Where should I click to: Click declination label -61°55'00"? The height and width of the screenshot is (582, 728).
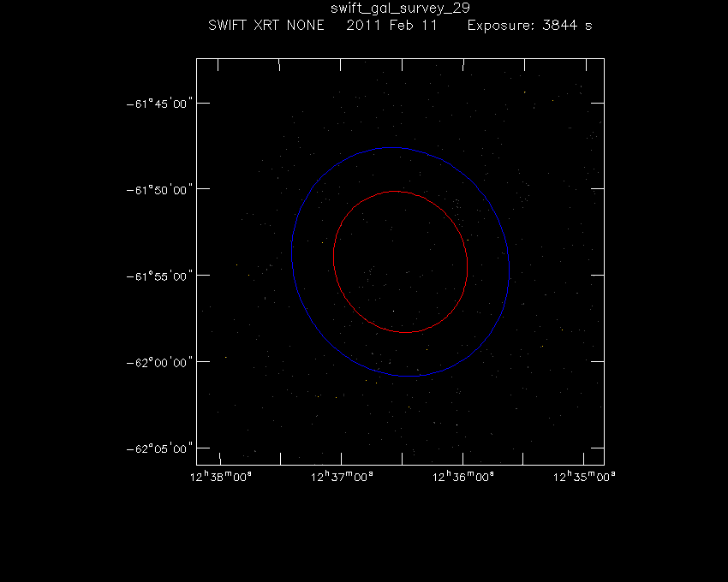tap(159, 276)
